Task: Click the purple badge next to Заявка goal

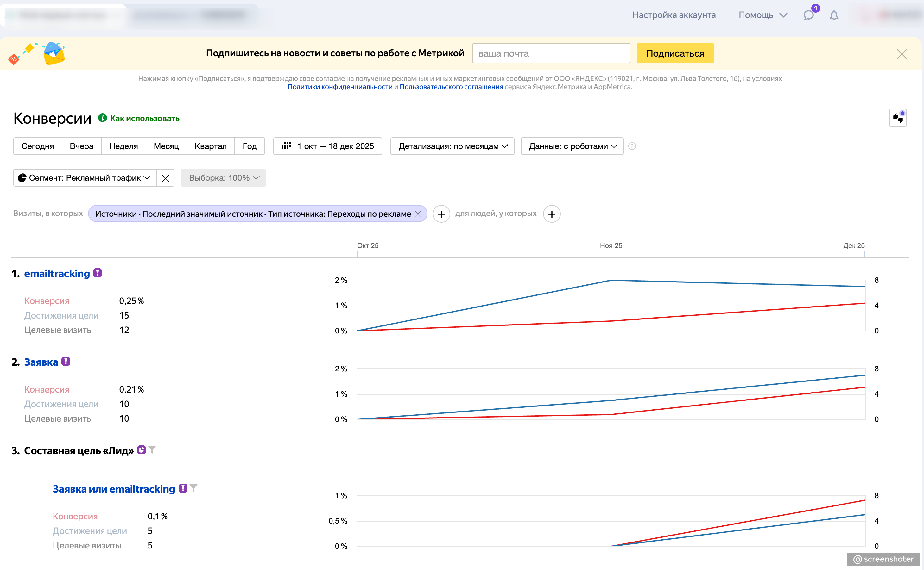Action: pyautogui.click(x=66, y=361)
